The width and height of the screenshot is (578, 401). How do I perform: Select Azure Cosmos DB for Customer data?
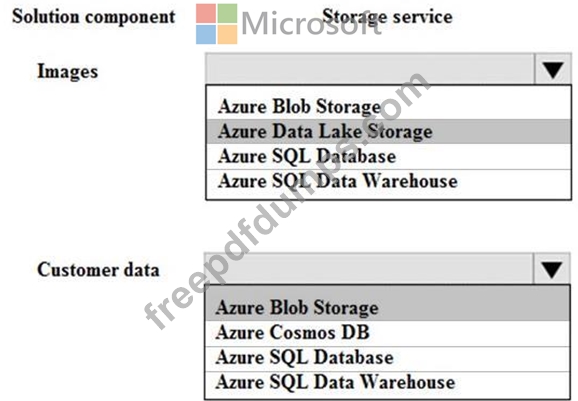387,332
